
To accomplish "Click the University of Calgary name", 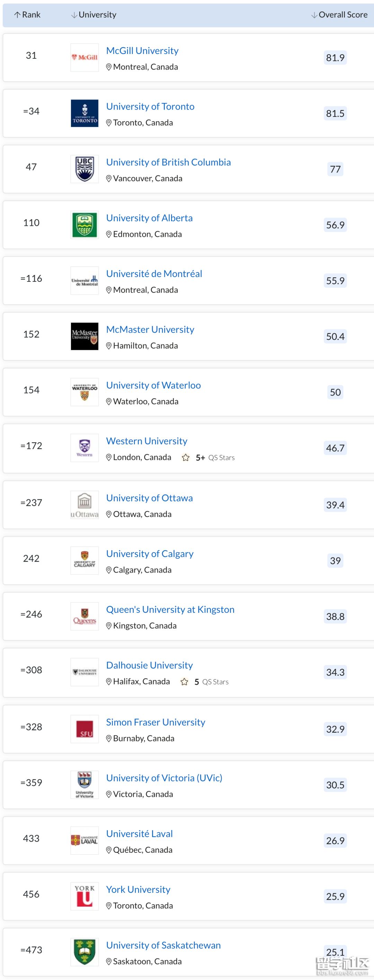I will click(x=150, y=554).
